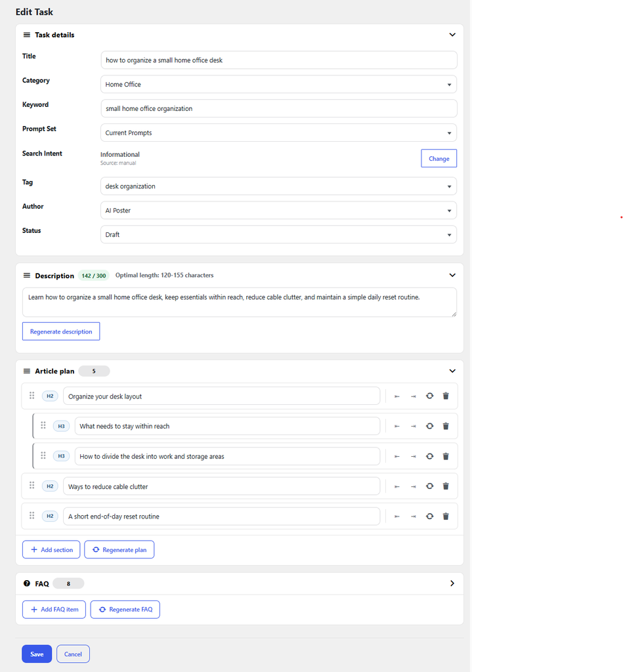Click drag handle of 'A short end-of-day reset routine'
This screenshot has width=623, height=672.
click(32, 516)
